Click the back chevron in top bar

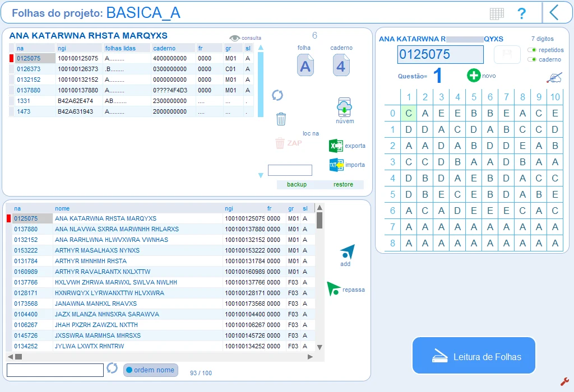click(x=554, y=12)
